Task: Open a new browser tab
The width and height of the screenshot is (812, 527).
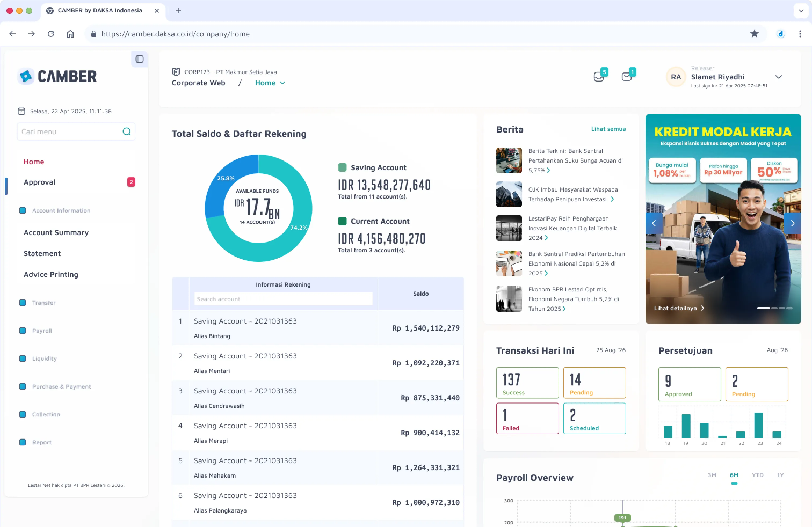Action: point(178,10)
